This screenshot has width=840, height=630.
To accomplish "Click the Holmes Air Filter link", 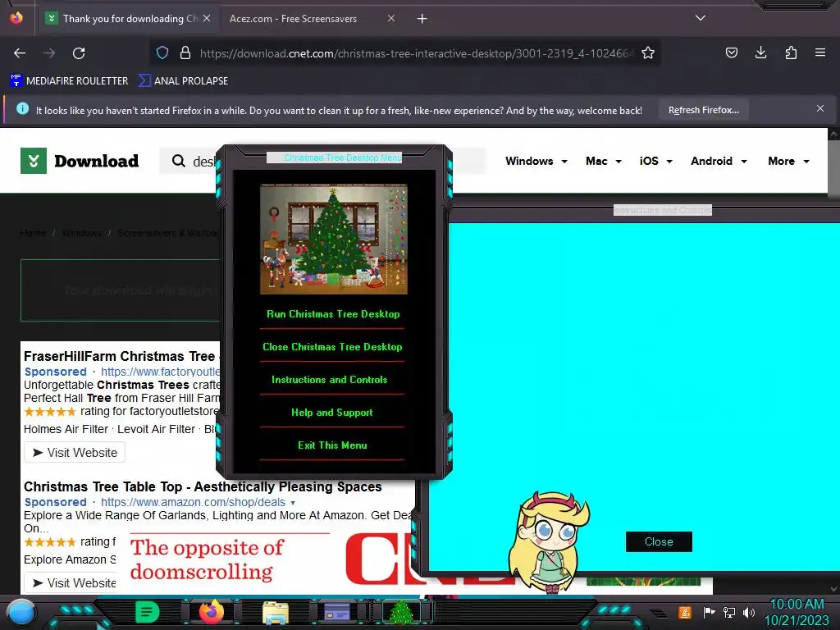I will pos(66,429).
